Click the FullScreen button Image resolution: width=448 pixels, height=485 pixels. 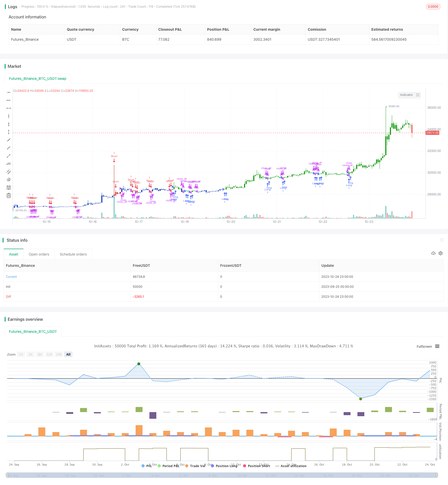[424, 347]
